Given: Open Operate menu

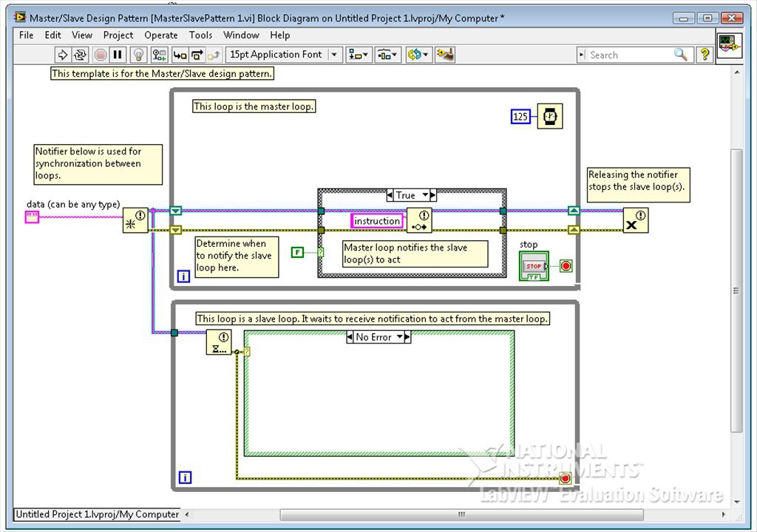Looking at the screenshot, I should pos(160,35).
